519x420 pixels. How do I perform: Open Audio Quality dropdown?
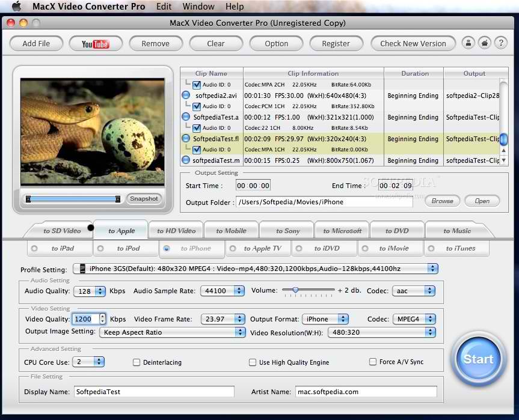pyautogui.click(x=90, y=291)
